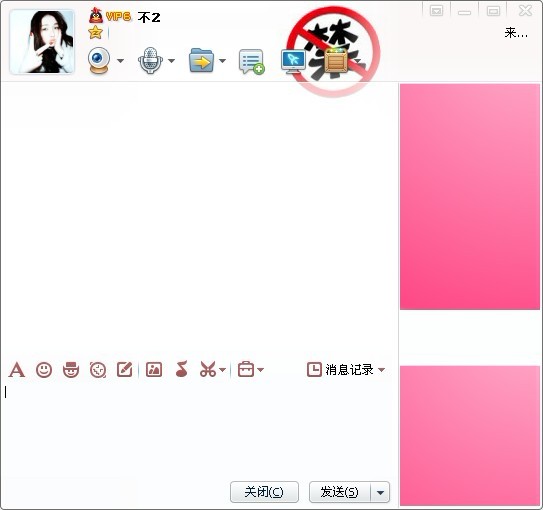Open the toolbox briefcase icon
Viewport: 543px width, 510px height.
246,369
